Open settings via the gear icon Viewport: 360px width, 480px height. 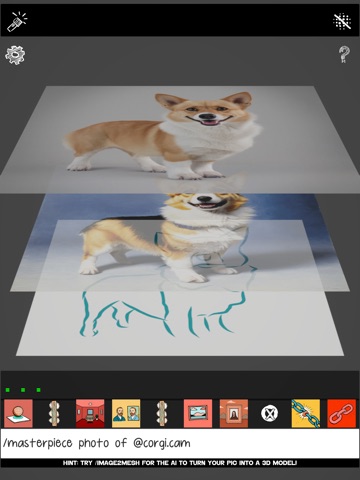coord(15,55)
